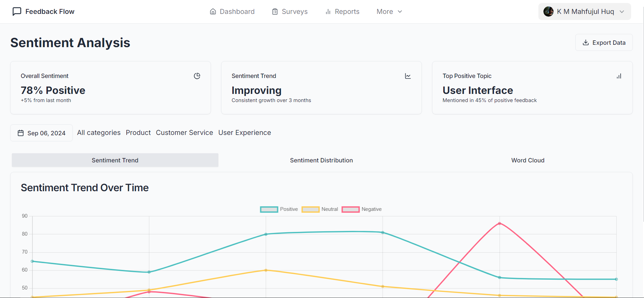This screenshot has height=298, width=644.
Task: Switch to the Sentiment Trend tab
Action: tap(115, 160)
